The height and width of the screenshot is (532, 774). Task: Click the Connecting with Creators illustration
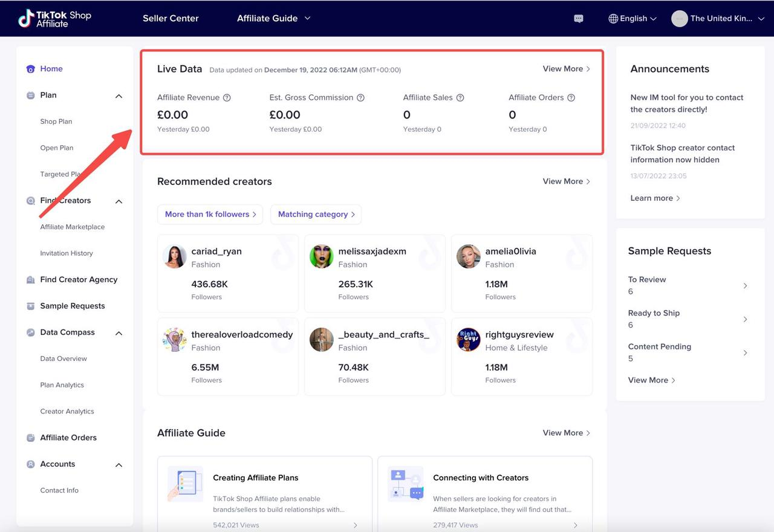405,484
